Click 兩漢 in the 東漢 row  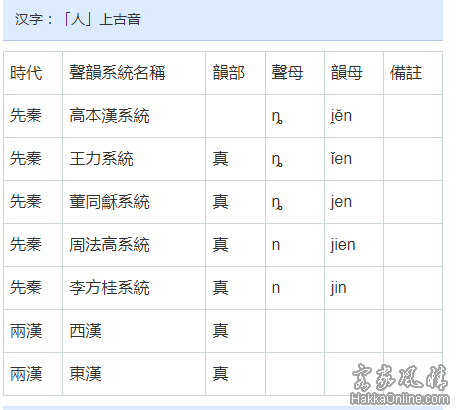click(26, 374)
